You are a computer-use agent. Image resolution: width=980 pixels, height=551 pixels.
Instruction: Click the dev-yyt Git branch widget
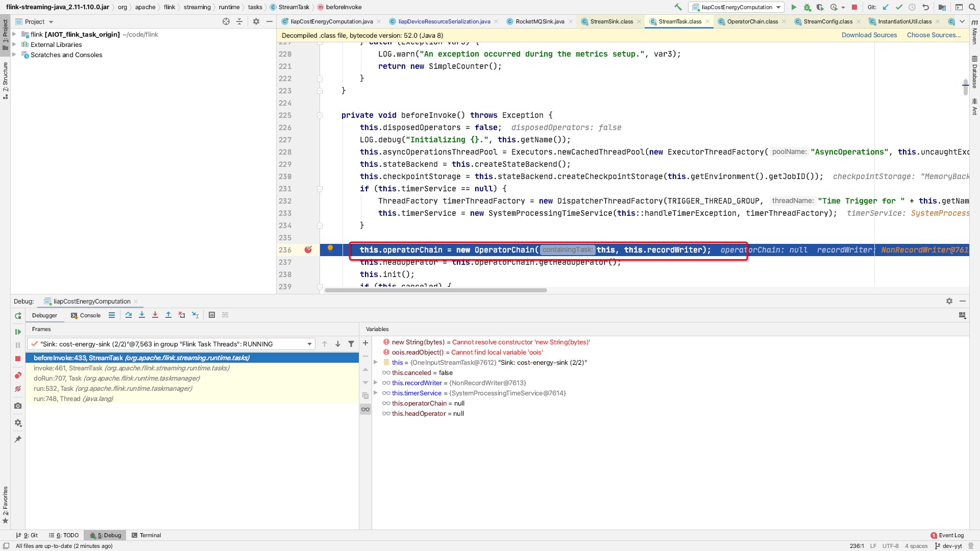point(949,546)
